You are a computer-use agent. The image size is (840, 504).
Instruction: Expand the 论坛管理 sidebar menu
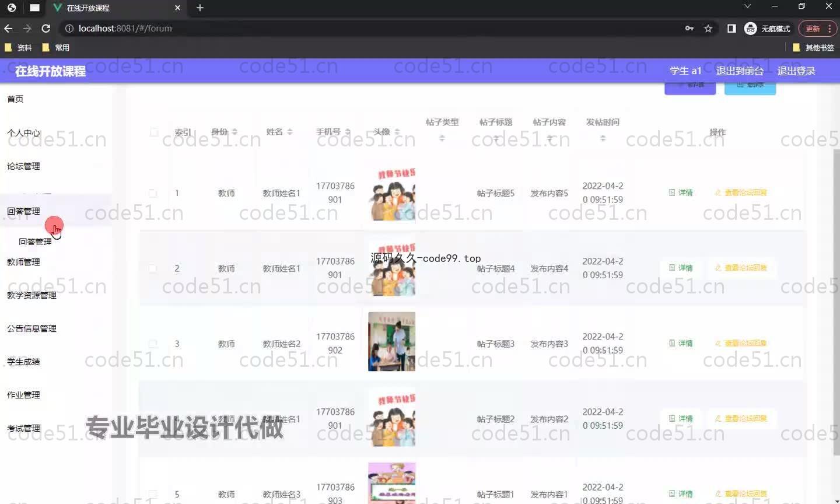coord(23,166)
